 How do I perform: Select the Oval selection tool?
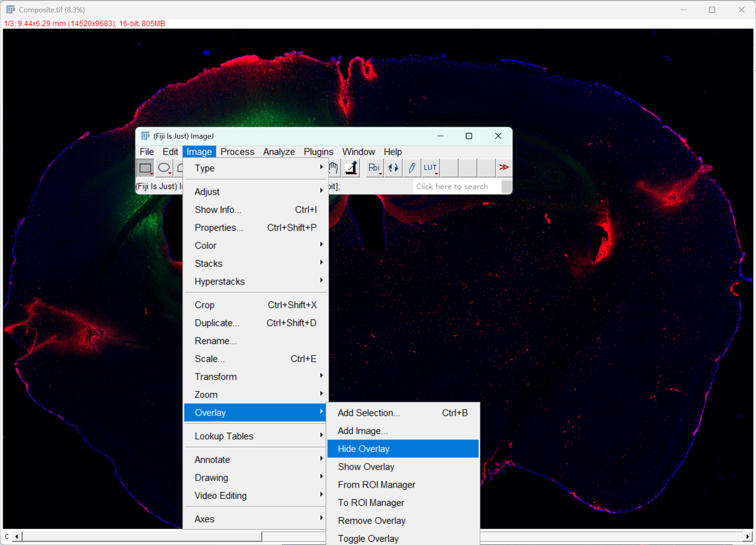(164, 168)
